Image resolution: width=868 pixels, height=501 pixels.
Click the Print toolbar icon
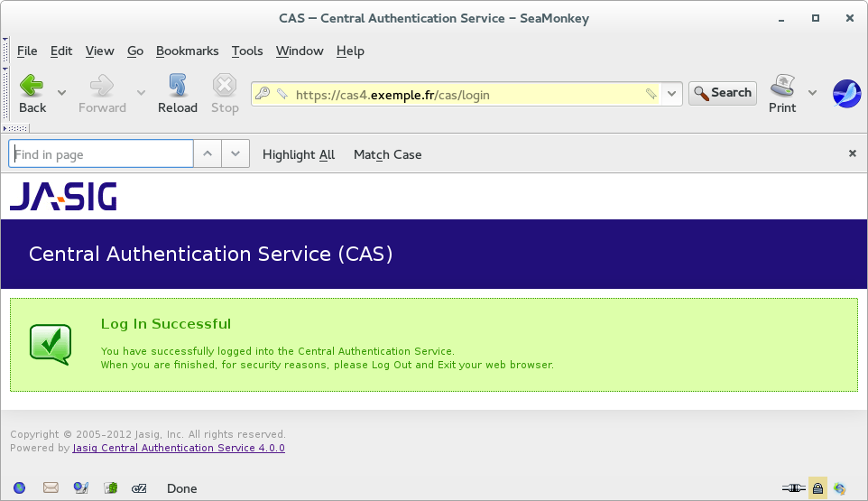tap(782, 94)
